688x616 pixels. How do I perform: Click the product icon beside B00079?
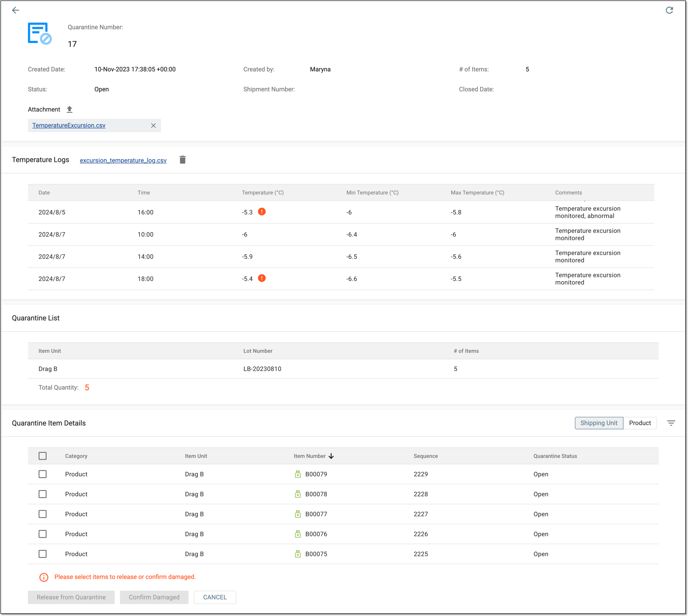pos(297,474)
